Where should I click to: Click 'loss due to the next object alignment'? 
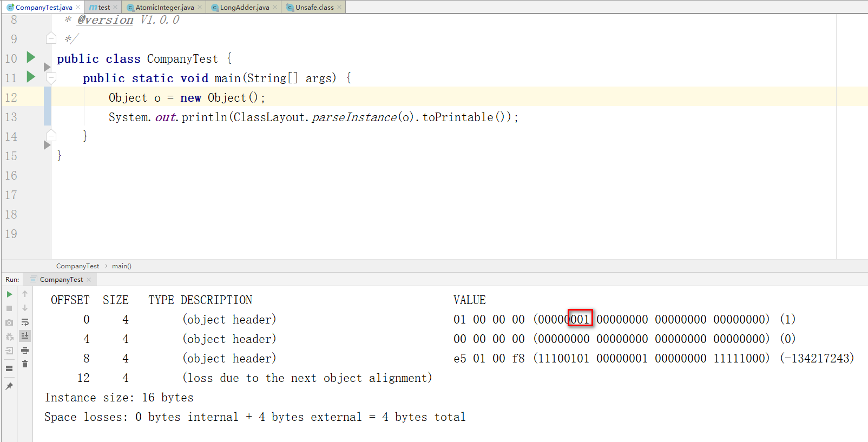pos(307,378)
